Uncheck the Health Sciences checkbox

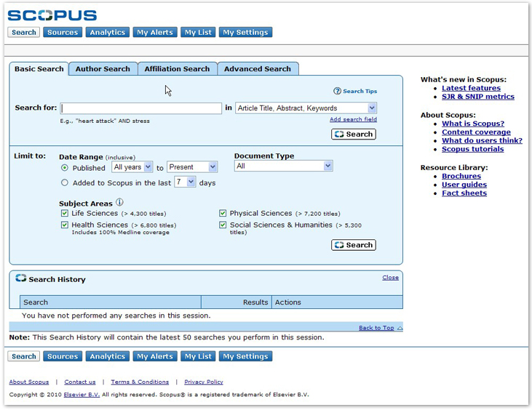pyautogui.click(x=65, y=225)
